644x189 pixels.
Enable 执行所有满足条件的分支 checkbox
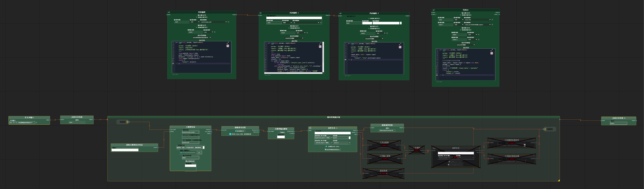[x=325, y=149]
